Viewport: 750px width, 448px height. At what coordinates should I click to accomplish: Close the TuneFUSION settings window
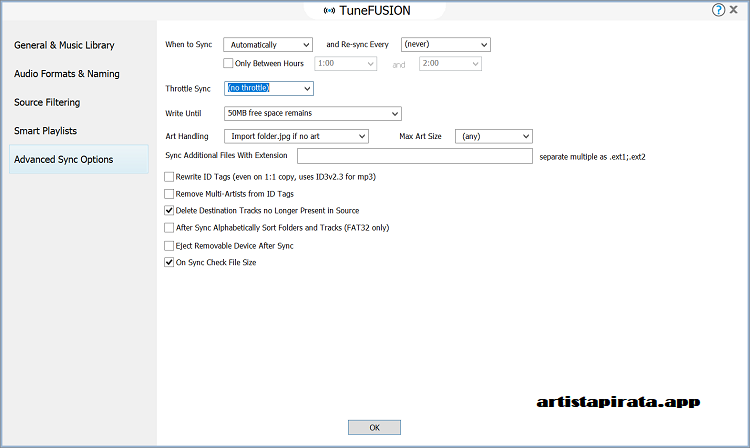click(x=734, y=10)
